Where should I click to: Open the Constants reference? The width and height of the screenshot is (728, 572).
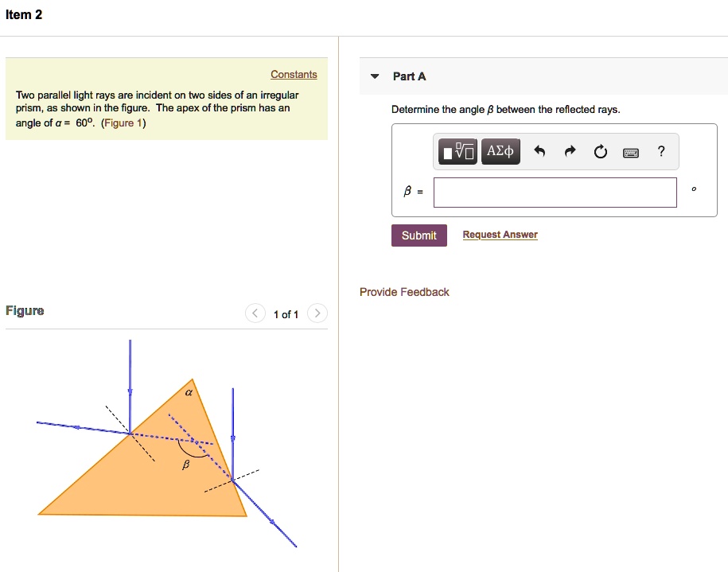click(x=294, y=74)
